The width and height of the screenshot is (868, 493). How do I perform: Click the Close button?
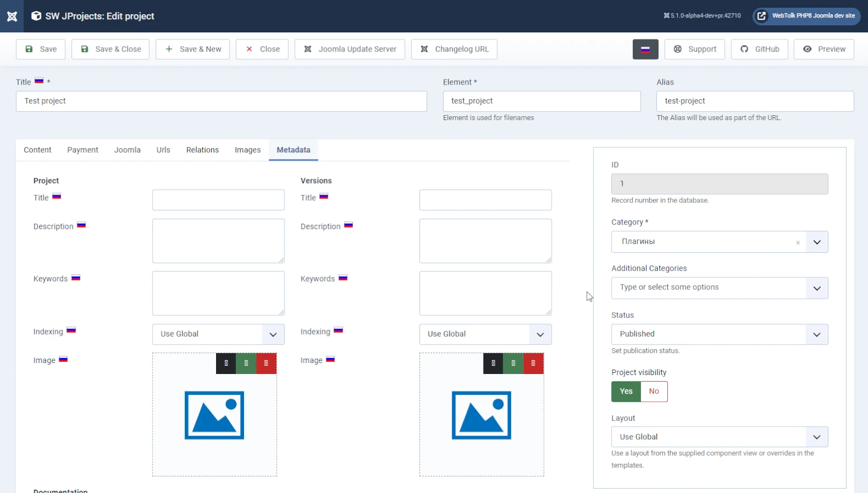pyautogui.click(x=262, y=49)
